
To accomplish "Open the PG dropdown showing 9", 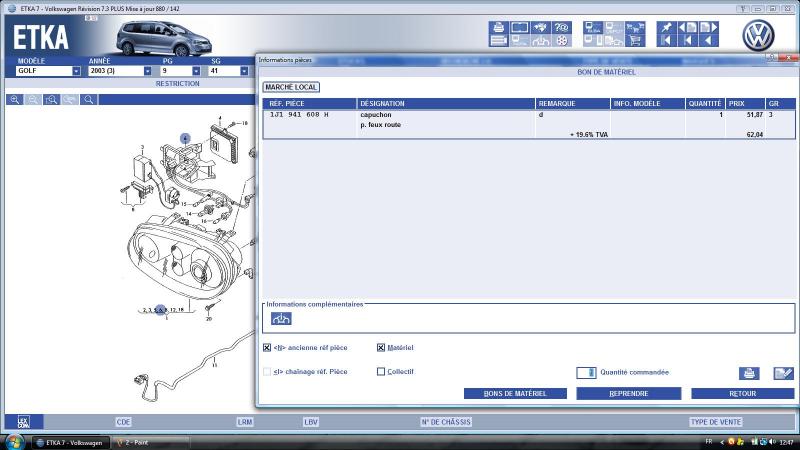I will coord(196,71).
